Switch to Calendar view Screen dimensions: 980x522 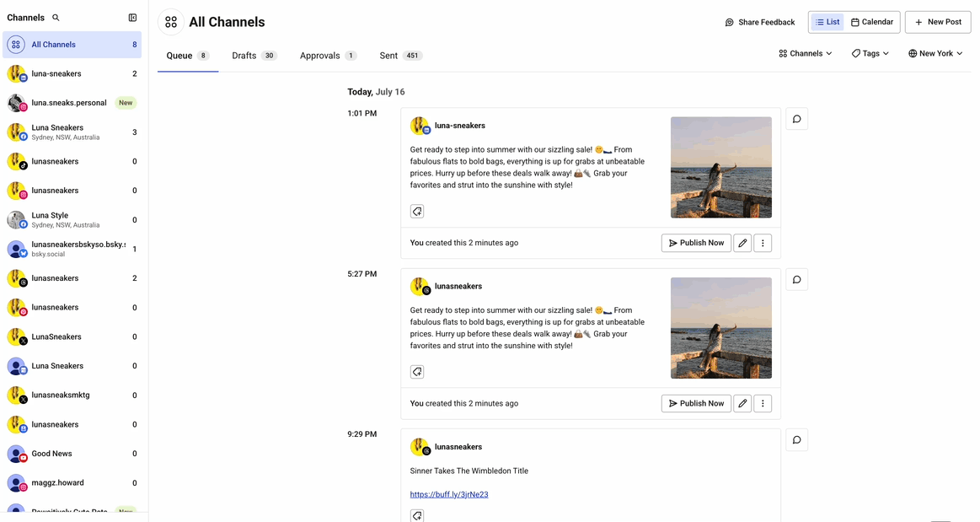[x=872, y=22]
